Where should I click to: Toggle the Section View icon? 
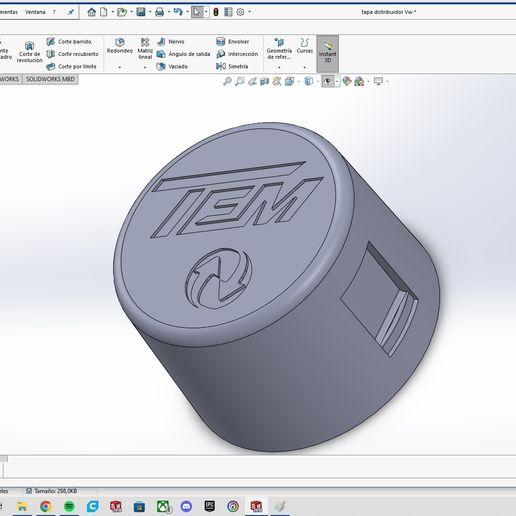tap(265, 81)
